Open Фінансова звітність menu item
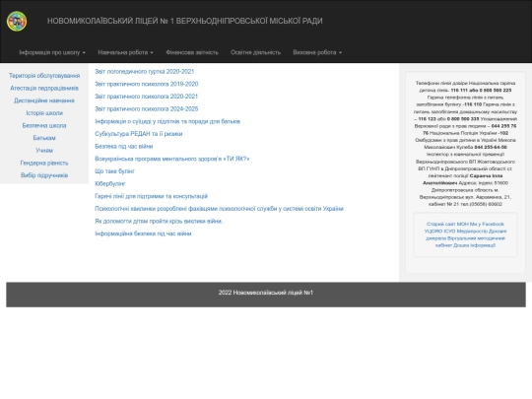Image resolution: width=532 pixels, height=399 pixels. [192, 52]
